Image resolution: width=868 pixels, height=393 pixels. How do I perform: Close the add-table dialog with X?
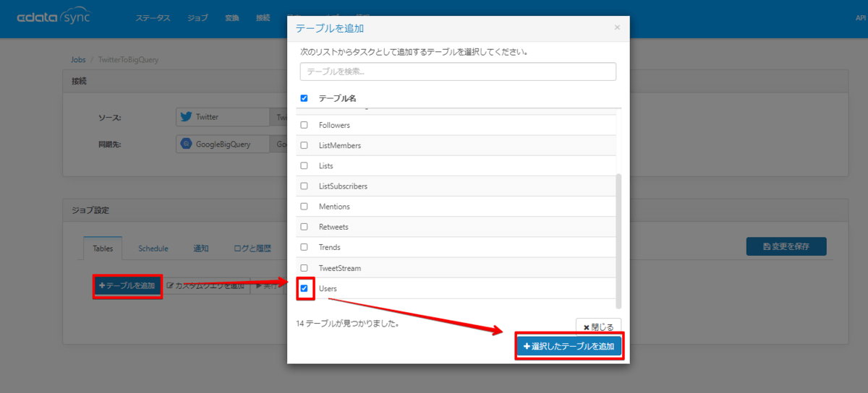[x=617, y=27]
